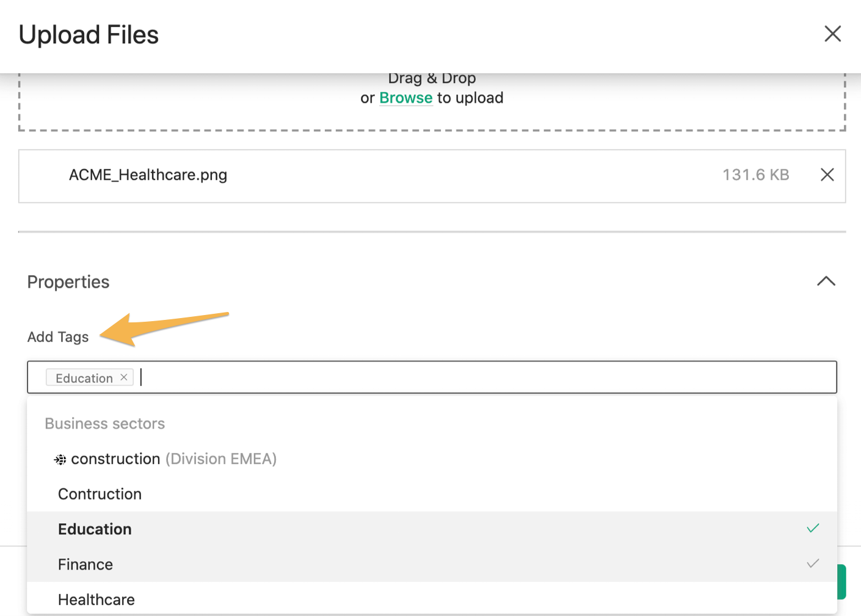The height and width of the screenshot is (616, 861).
Task: Collapse the Properties section chevron
Action: (826, 281)
